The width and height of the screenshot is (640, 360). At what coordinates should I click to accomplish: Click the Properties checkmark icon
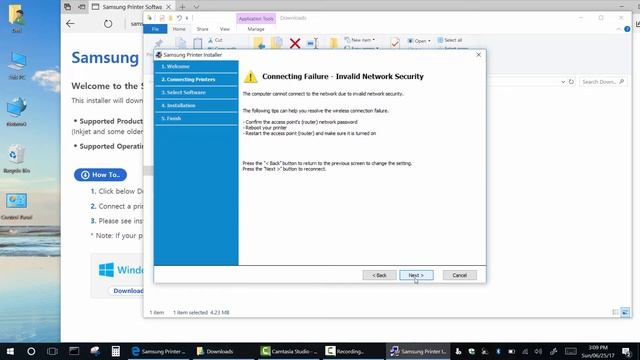pyautogui.click(x=395, y=43)
